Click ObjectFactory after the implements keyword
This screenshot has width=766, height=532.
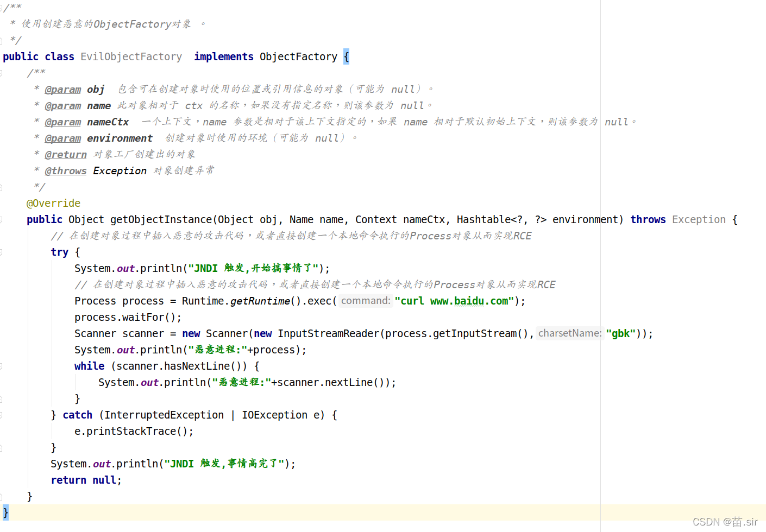(298, 56)
